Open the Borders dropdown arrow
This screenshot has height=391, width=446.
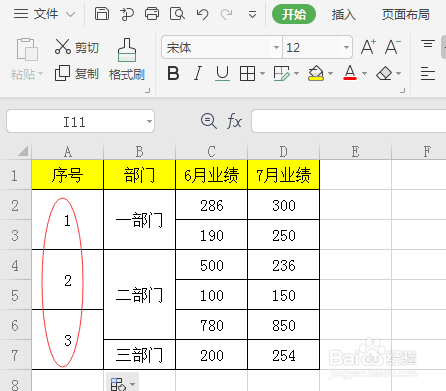pos(262,73)
